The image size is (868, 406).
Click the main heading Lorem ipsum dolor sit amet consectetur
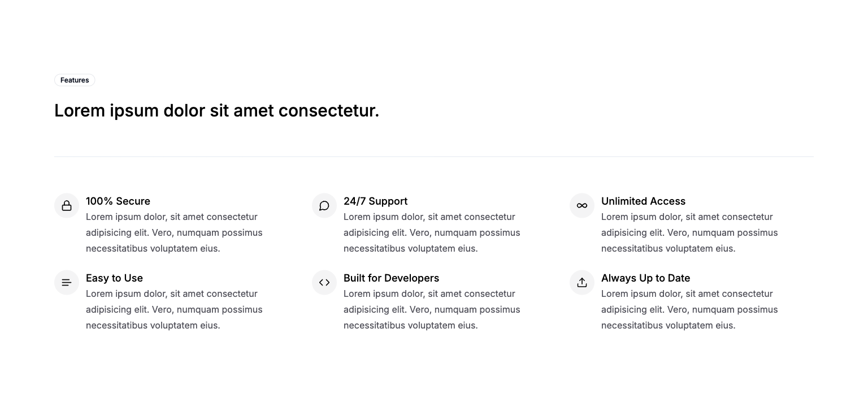click(x=217, y=111)
